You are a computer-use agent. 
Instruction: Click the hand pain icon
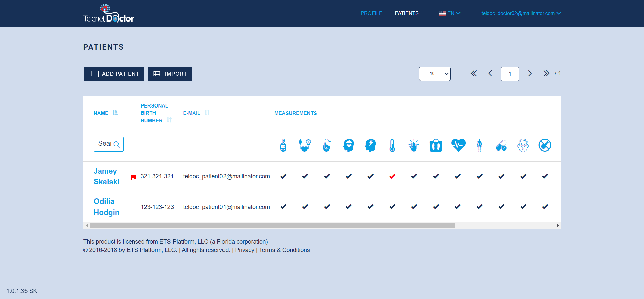point(414,145)
